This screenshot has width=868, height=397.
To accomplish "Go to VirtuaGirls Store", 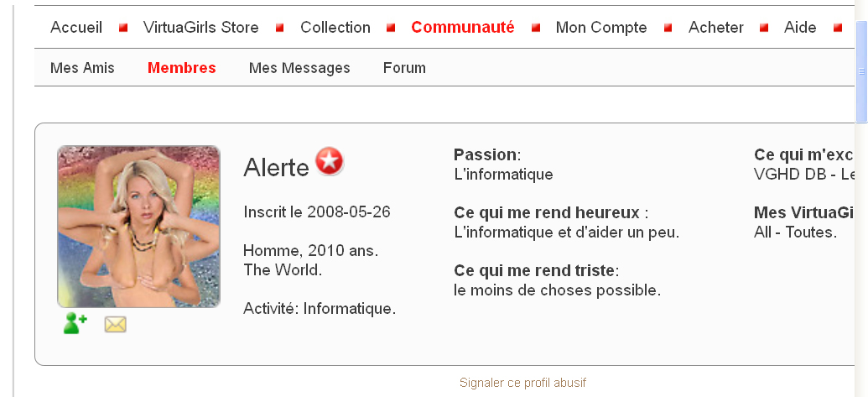I will tap(200, 28).
